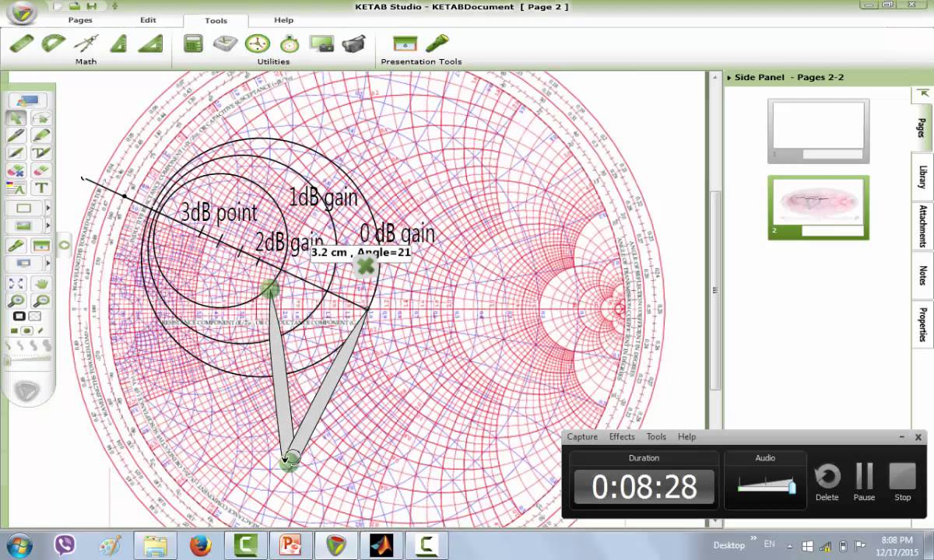Open the stopwatch timer utility
934x560 pixels.
[290, 43]
